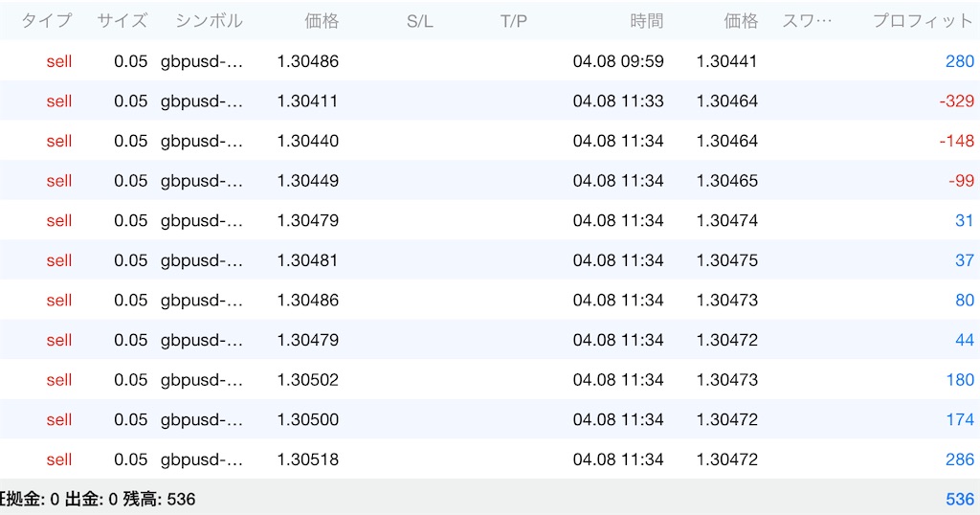Sort by the シンボル column header
This screenshot has width=980, height=515.
tap(209, 21)
